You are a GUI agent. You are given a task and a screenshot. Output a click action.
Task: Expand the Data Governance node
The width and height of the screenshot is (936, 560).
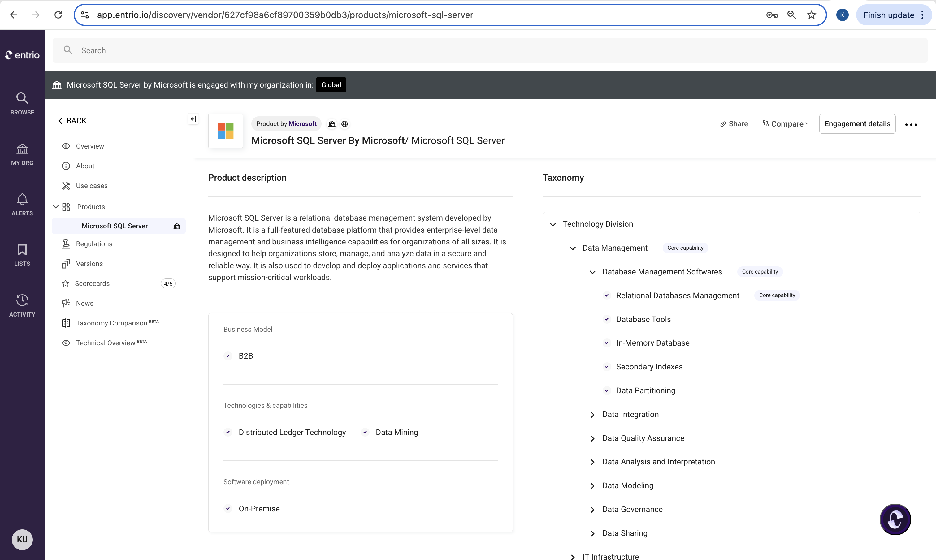pos(592,510)
